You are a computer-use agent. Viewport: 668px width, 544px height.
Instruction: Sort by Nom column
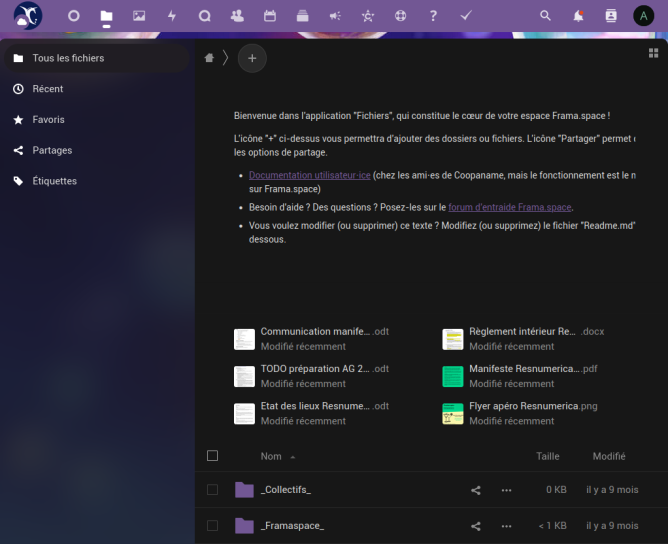(271, 456)
